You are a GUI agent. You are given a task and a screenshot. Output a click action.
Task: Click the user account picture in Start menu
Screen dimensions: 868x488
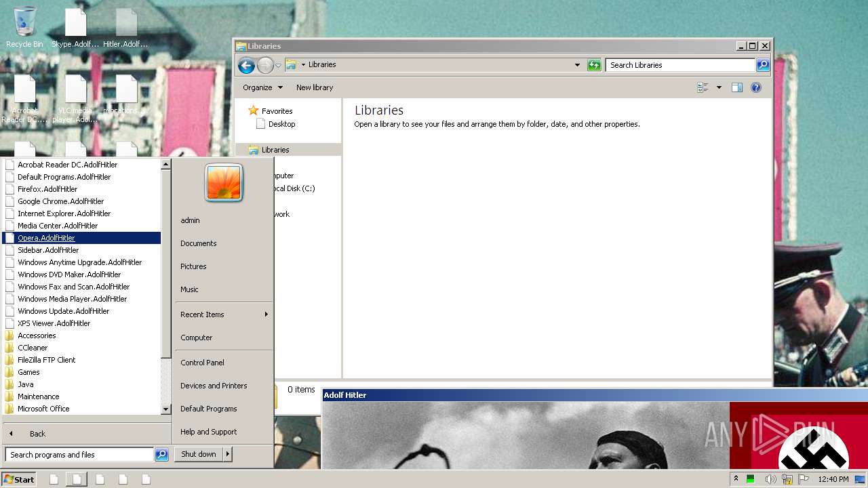(x=224, y=183)
